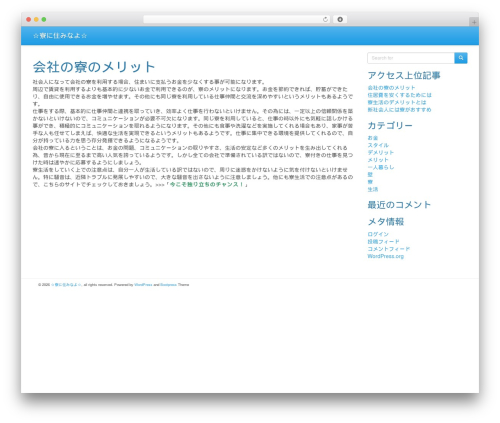Open the 投稿フィード link
This screenshot has height=423, width=500.
383,241
